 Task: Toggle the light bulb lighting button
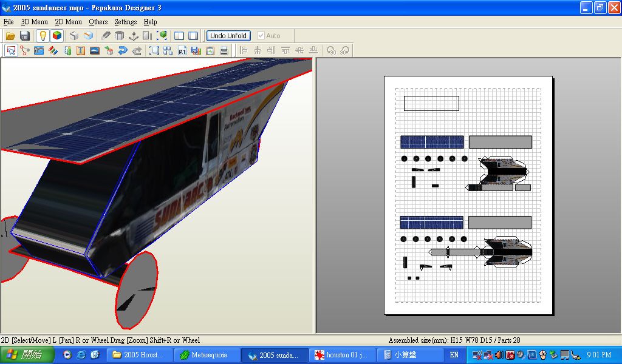tap(43, 36)
